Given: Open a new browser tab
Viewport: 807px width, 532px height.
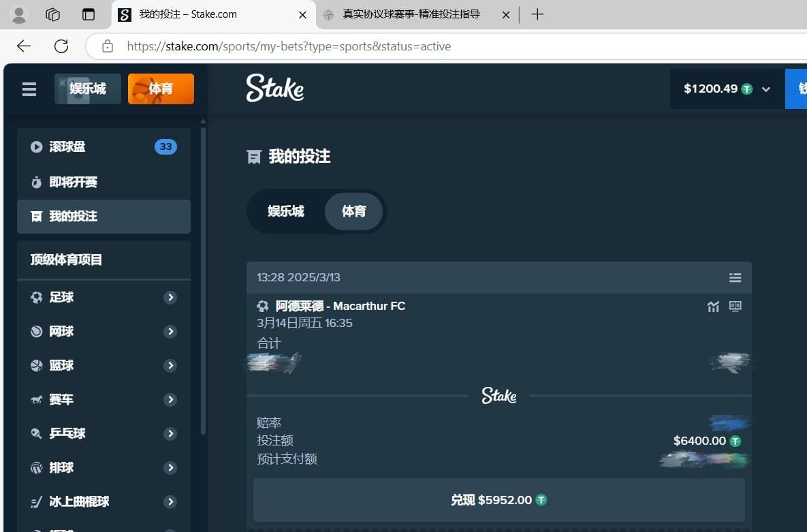Looking at the screenshot, I should 537,14.
